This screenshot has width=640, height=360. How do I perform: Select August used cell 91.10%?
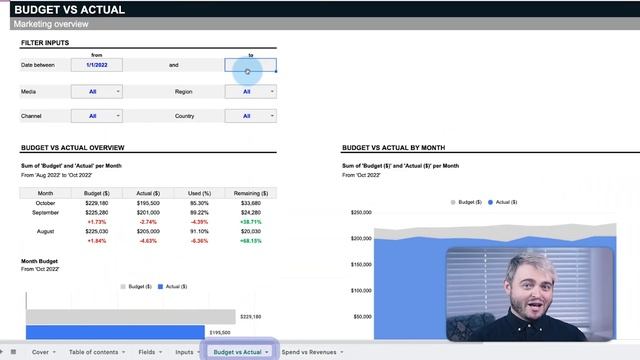pos(199,231)
